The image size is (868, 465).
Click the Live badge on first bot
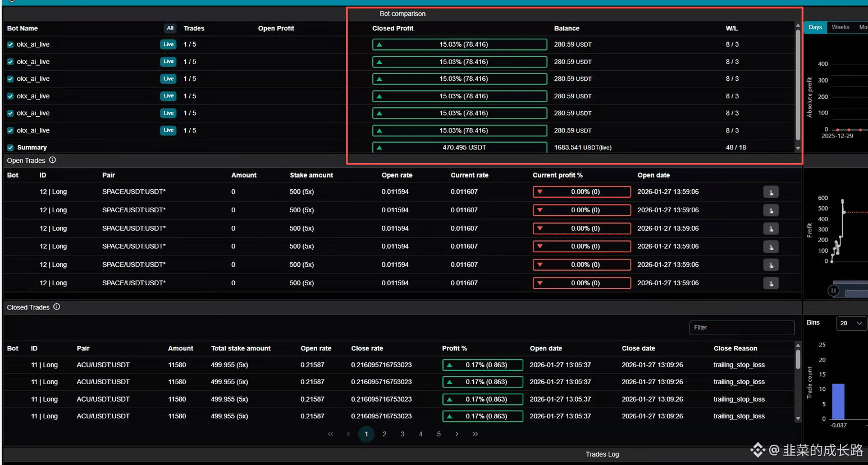pos(168,44)
